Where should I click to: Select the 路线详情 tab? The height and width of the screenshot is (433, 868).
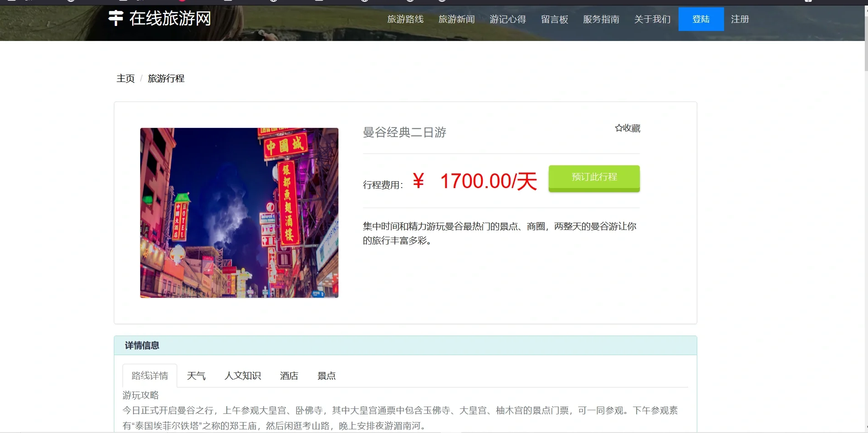149,375
